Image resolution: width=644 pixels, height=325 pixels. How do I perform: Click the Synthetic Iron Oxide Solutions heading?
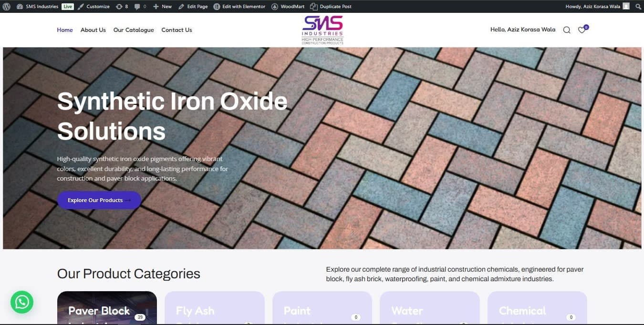click(172, 116)
